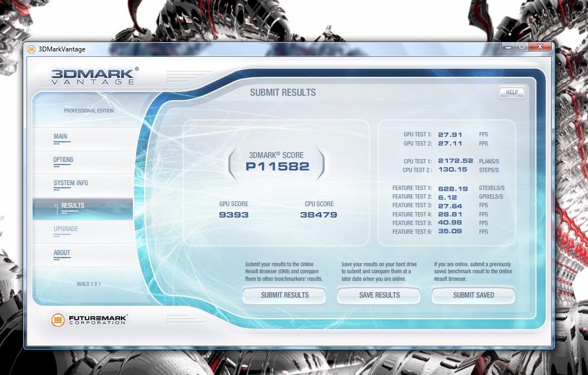The height and width of the screenshot is (375, 588).
Task: Click the Submit Results page heading
Action: tap(283, 93)
